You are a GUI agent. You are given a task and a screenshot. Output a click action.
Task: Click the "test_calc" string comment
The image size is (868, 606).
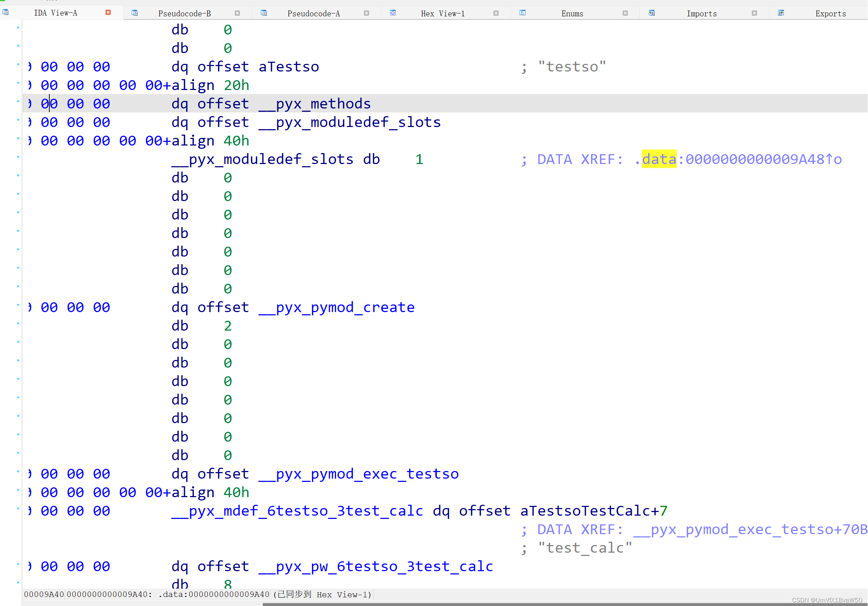tap(585, 548)
